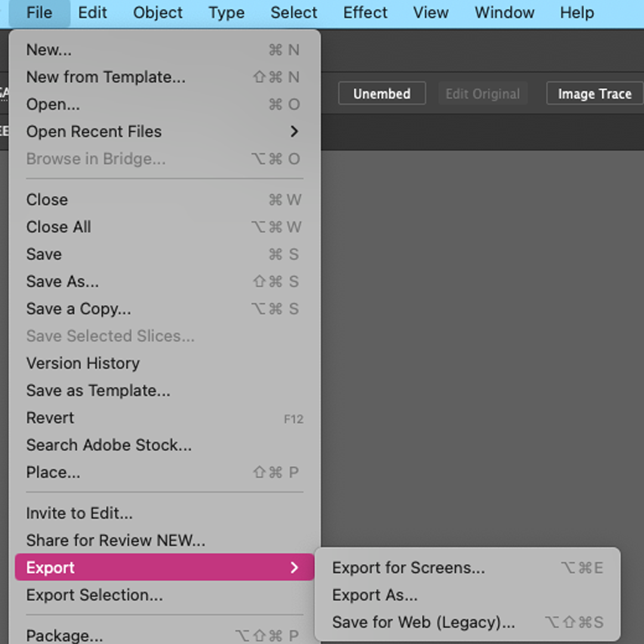Click Export Selection menu item

[94, 595]
